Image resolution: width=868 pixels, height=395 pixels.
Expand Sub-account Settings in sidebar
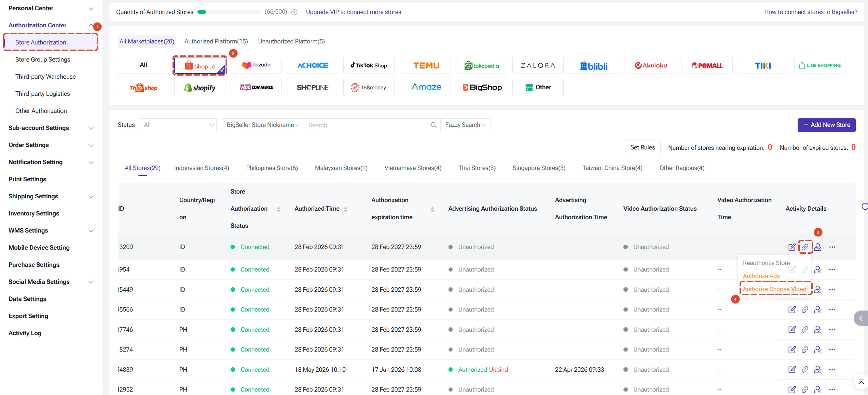pyautogui.click(x=51, y=128)
